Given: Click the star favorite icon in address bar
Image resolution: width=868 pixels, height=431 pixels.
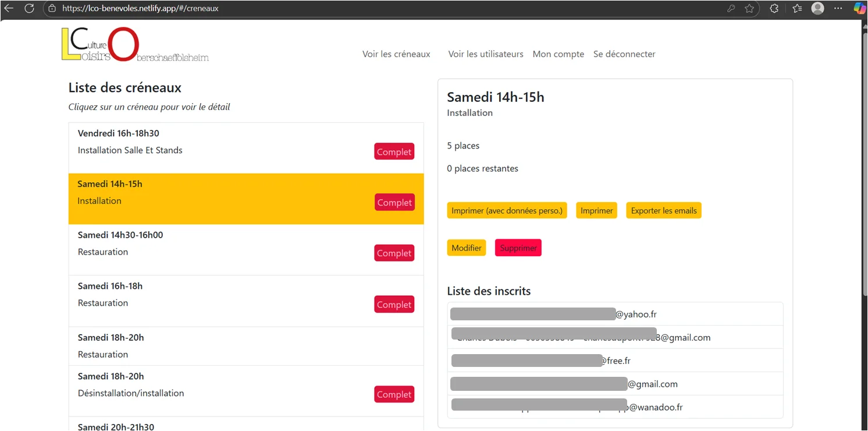Looking at the screenshot, I should tap(749, 8).
